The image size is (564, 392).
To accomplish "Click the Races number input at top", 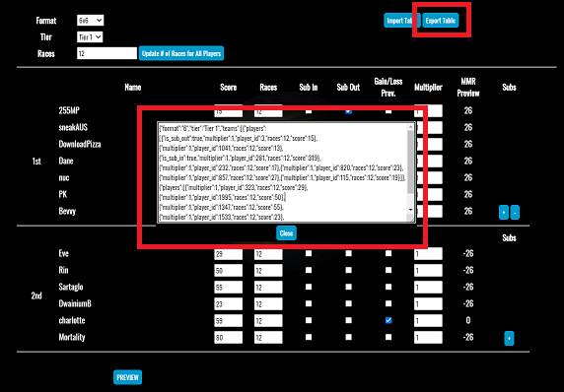I will click(x=106, y=53).
